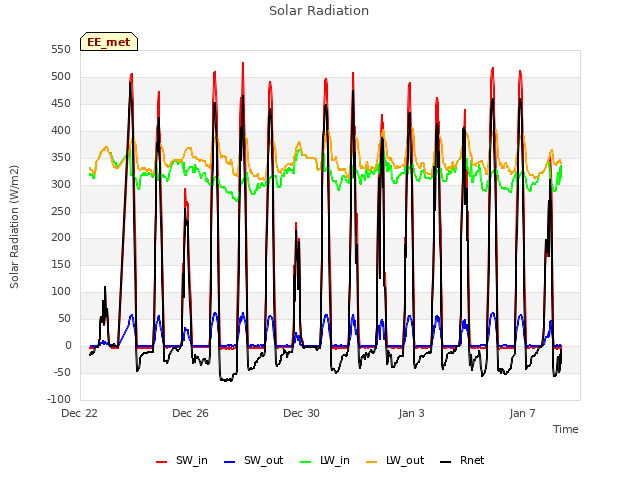The height and width of the screenshot is (480, 640).
Task: Toggle the SW_in legend entry
Action: [182, 461]
